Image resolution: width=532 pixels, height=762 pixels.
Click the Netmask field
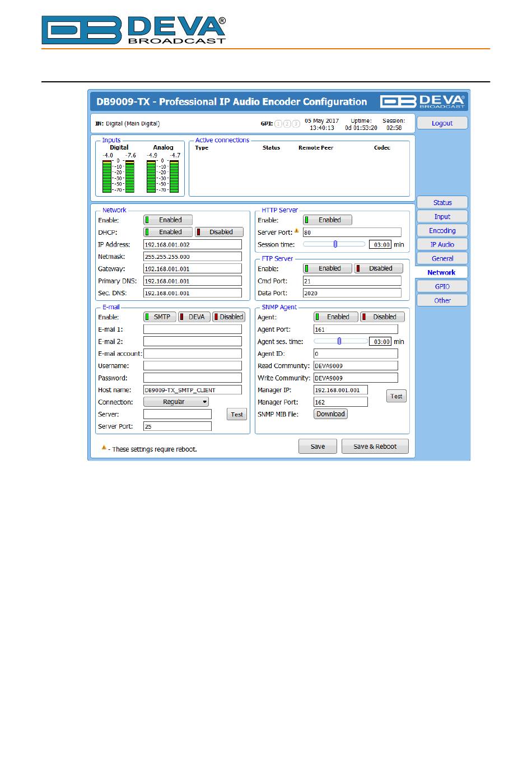coord(193,257)
